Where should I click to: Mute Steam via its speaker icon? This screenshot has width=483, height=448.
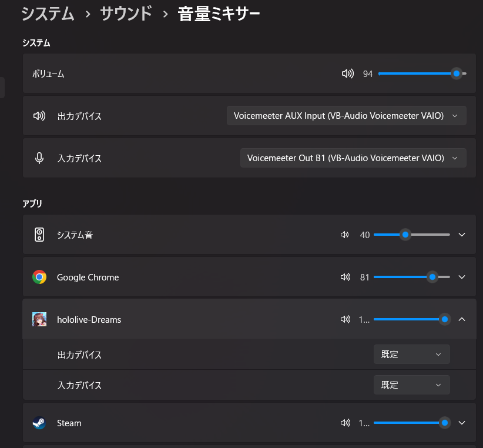point(346,423)
